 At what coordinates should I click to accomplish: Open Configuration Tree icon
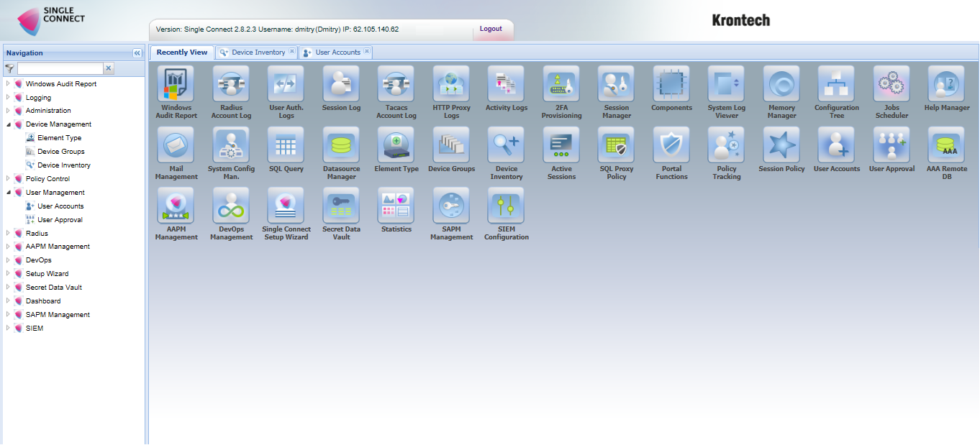click(x=836, y=84)
